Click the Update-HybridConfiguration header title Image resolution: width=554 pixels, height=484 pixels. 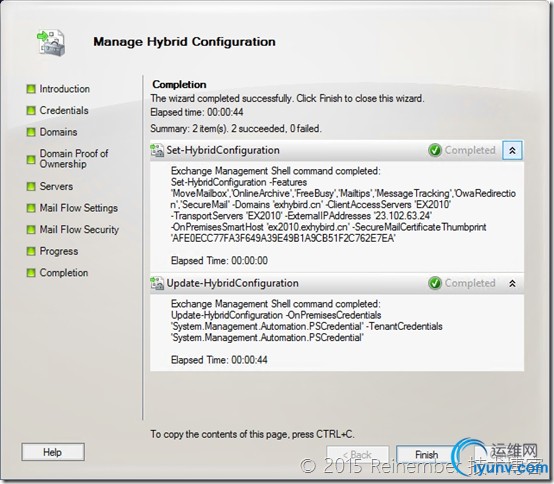[x=232, y=283]
